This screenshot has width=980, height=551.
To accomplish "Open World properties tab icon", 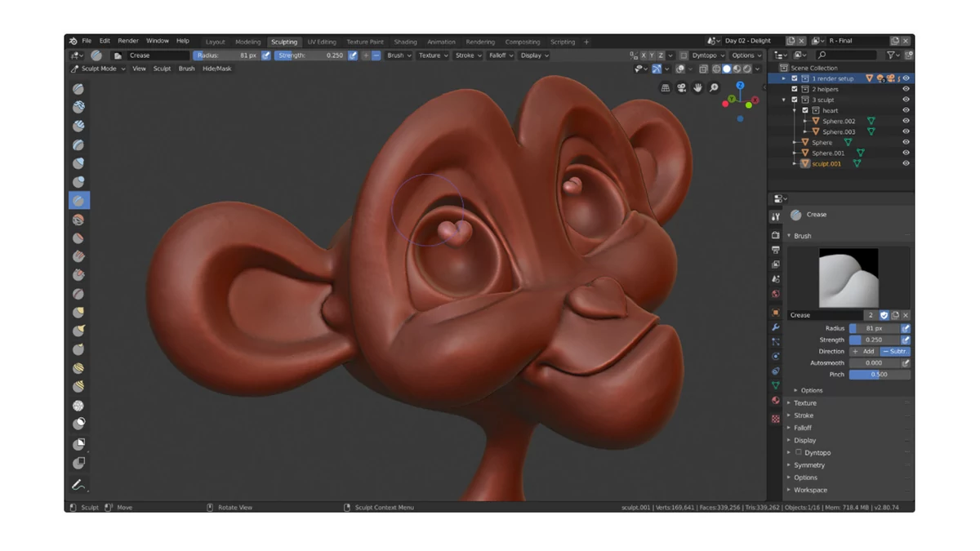I will click(x=775, y=294).
